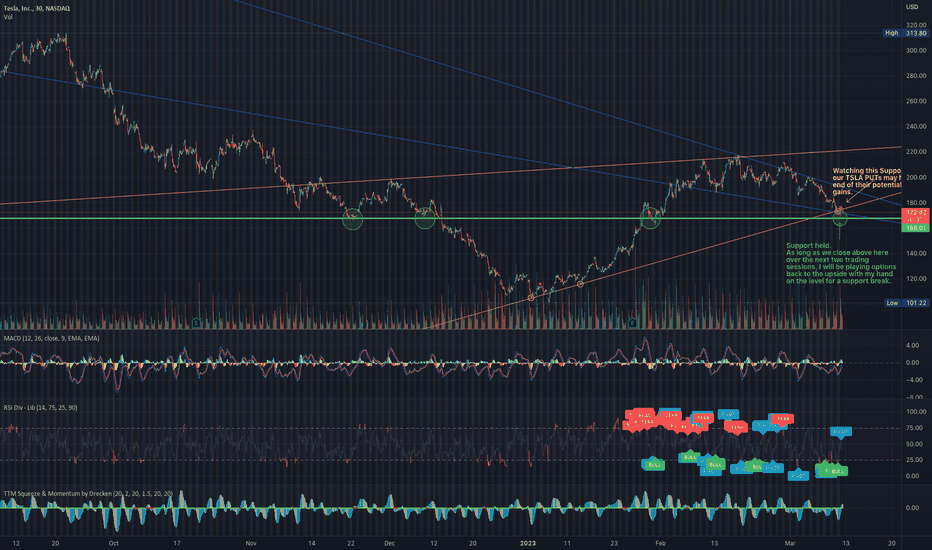Image resolution: width=932 pixels, height=550 pixels.
Task: Click the Oct label on time axis
Action: click(x=114, y=543)
